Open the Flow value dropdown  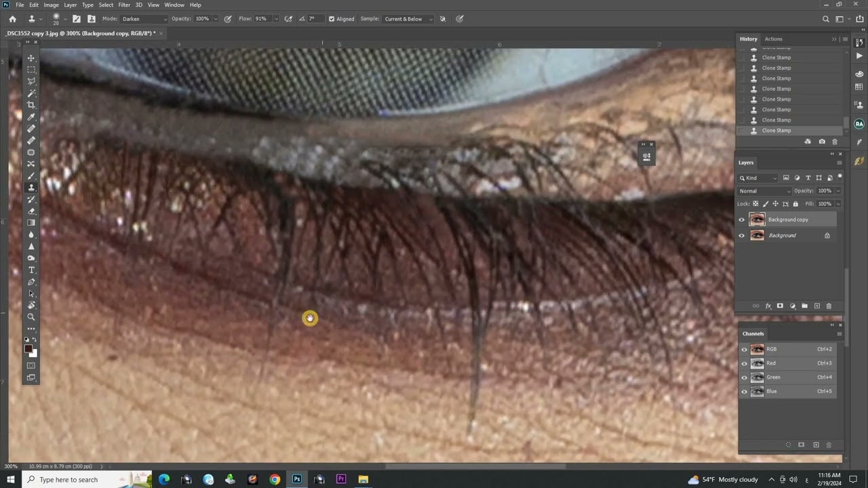275,19
